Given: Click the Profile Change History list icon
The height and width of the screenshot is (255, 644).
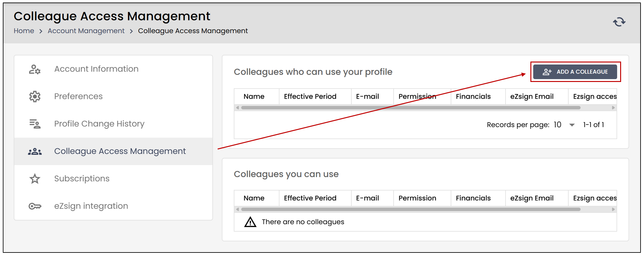Looking at the screenshot, I should click(35, 124).
